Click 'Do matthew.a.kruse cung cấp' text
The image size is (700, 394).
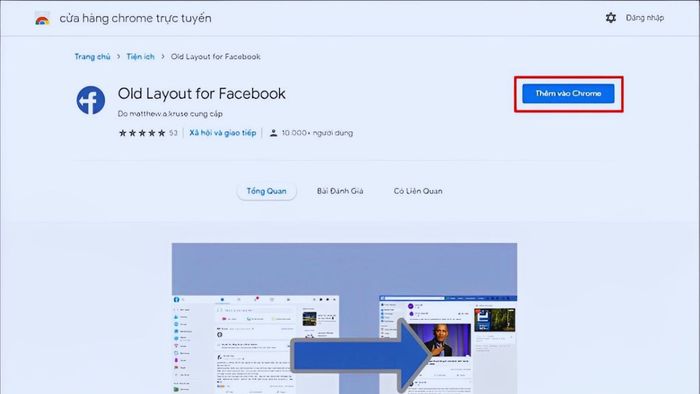[x=170, y=114]
